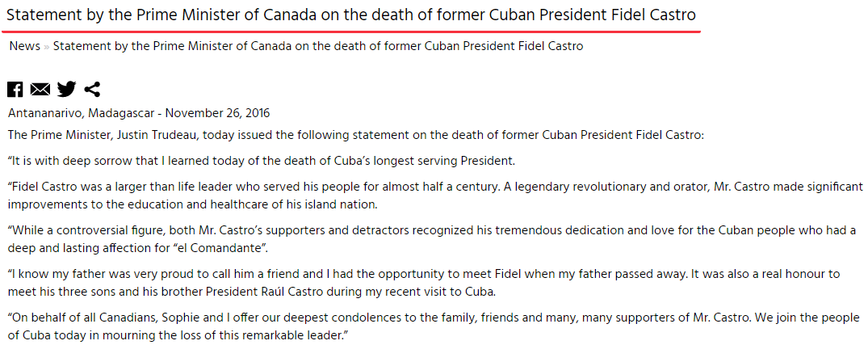Open the generic share options icon
Viewport: 868px width, 345px height.
click(x=92, y=90)
